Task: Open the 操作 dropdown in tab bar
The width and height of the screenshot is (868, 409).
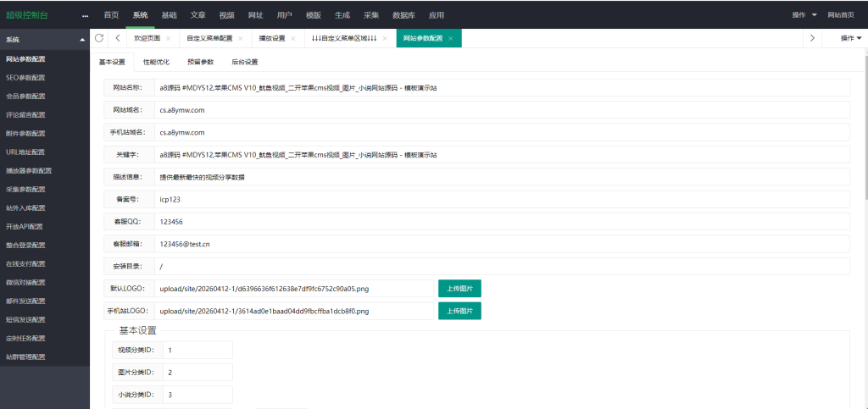Action: coord(850,39)
